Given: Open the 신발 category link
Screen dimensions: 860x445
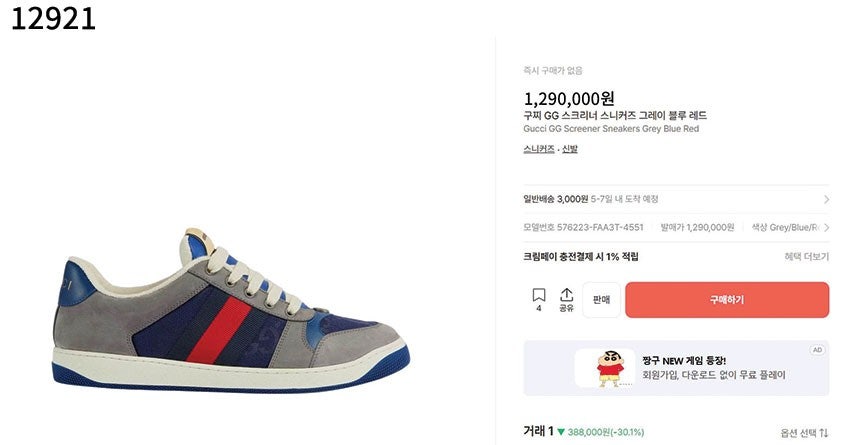Looking at the screenshot, I should pyautogui.click(x=570, y=149).
